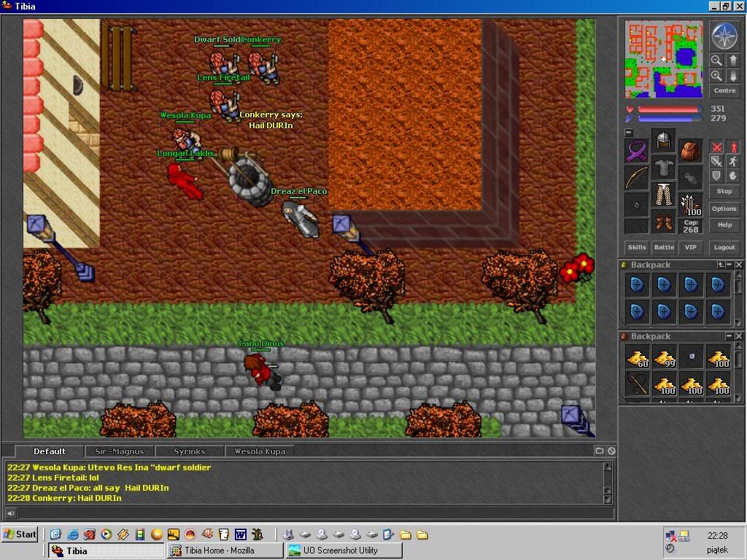Viewport: 747px width, 560px height.
Task: Toggle stand-still red figure mode
Action: point(733,147)
